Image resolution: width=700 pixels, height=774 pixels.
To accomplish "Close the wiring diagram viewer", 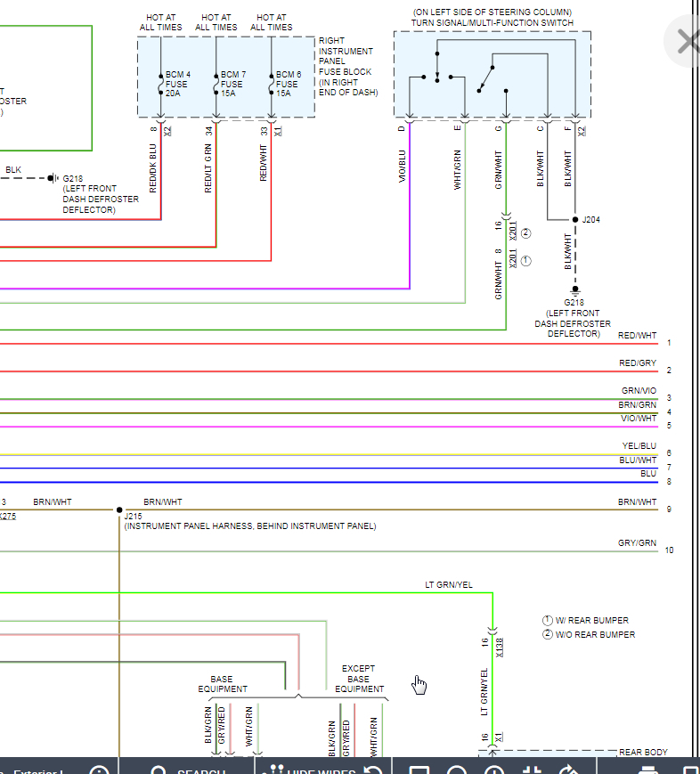I will coord(687,42).
